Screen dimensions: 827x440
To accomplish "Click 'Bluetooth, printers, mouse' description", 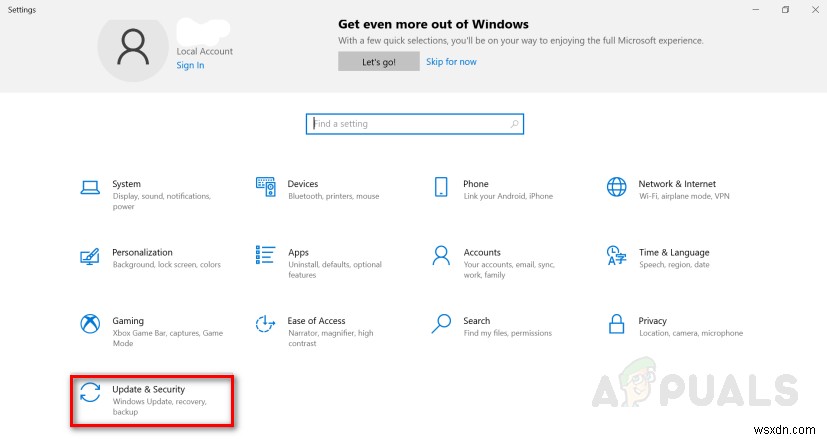I will tap(334, 196).
